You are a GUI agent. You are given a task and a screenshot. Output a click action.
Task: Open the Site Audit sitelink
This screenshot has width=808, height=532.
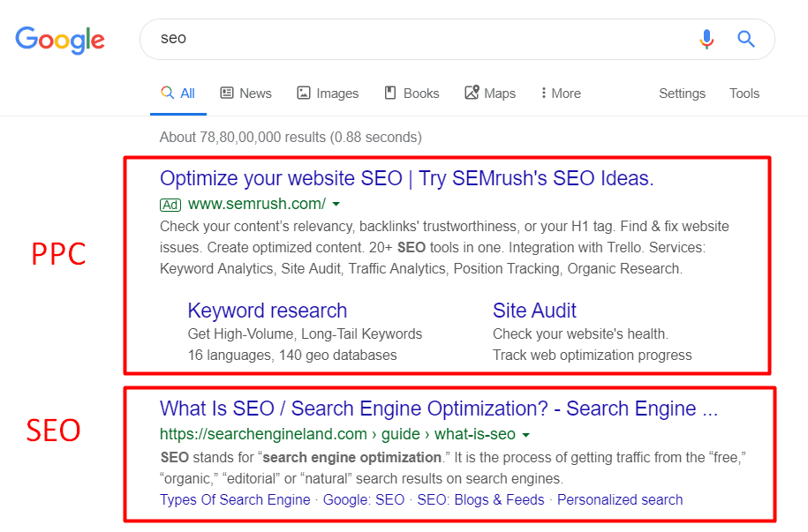[x=534, y=311]
